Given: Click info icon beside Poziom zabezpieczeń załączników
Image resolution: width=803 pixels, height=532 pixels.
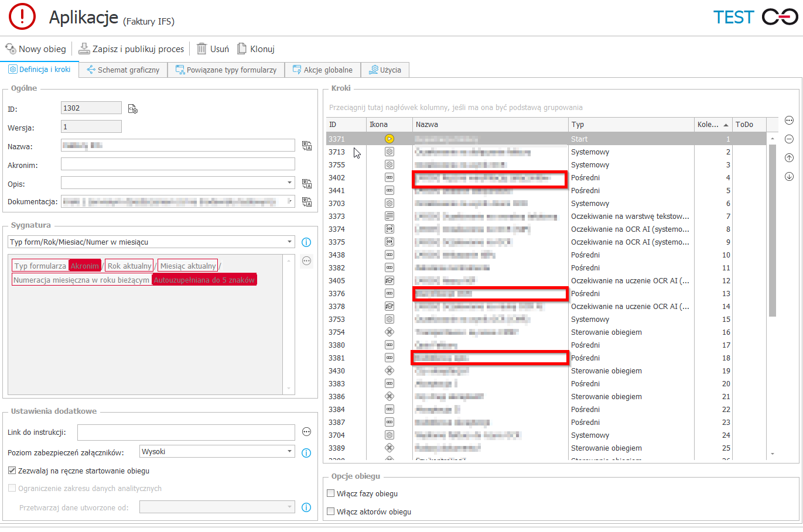Looking at the screenshot, I should (306, 452).
